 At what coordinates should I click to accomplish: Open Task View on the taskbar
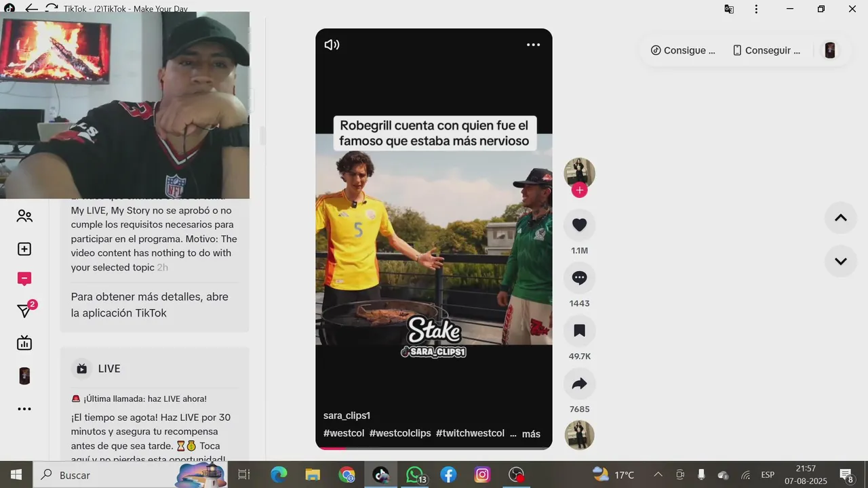pos(244,475)
